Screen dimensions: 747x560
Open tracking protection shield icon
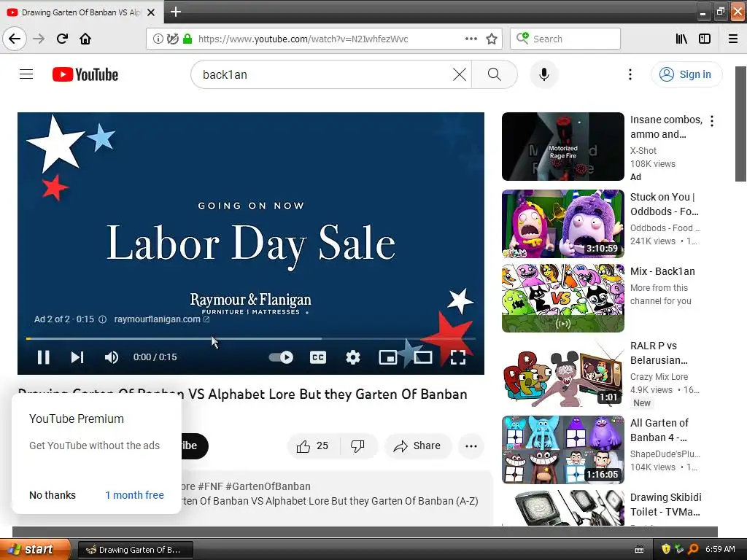172,39
